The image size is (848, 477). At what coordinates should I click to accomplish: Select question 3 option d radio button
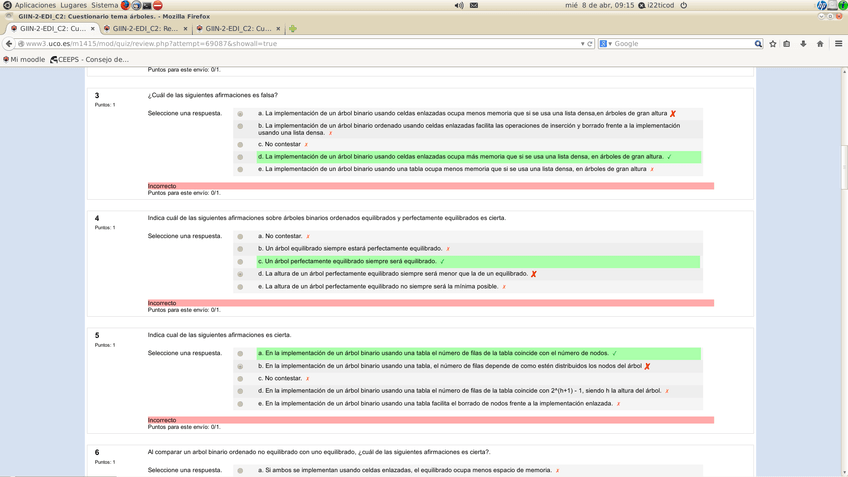(x=240, y=157)
